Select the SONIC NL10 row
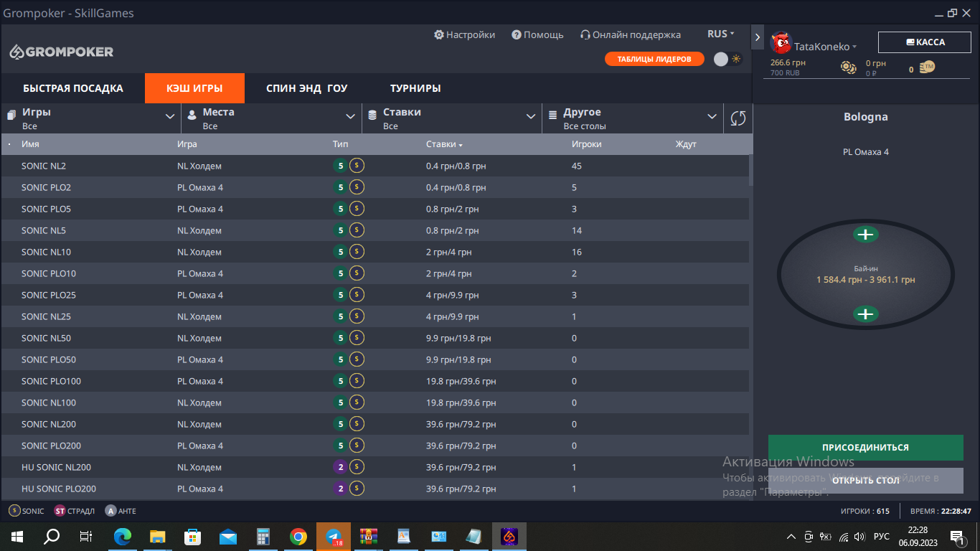 pyautogui.click(x=374, y=252)
